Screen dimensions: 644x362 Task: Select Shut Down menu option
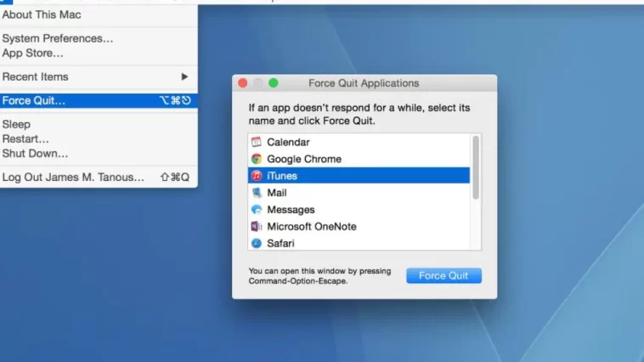click(35, 153)
